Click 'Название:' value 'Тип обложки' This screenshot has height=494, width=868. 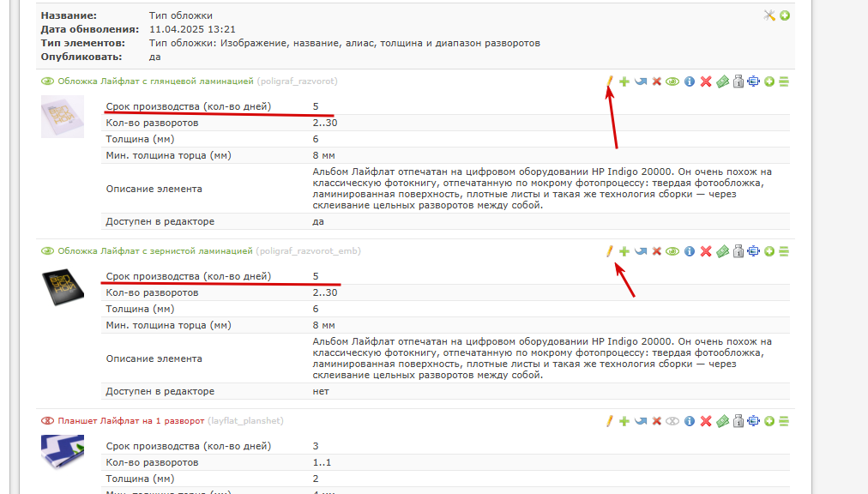(x=180, y=15)
